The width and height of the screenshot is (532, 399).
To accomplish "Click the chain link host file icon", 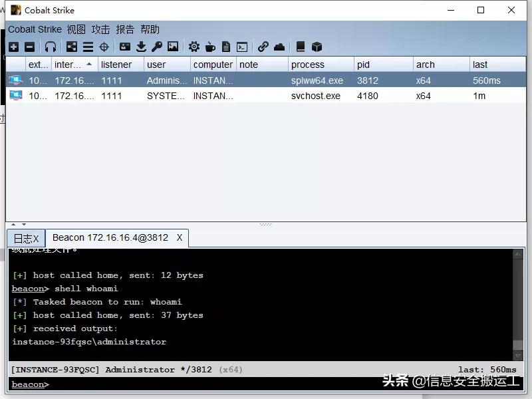I will [263, 47].
